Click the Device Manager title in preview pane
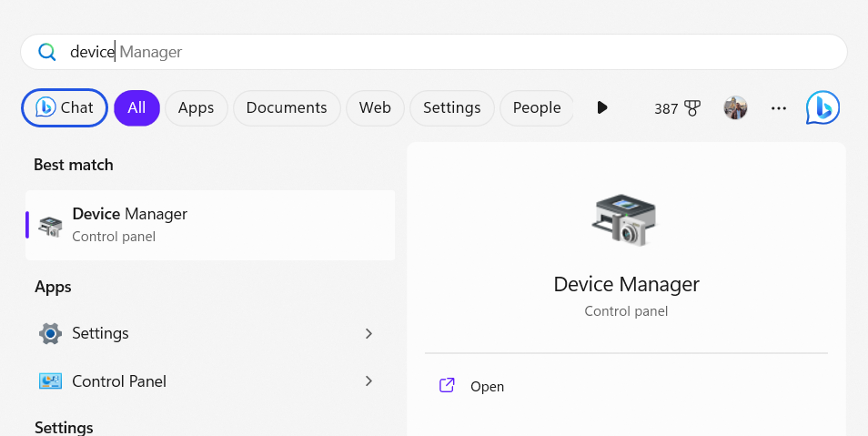The image size is (868, 436). 626,284
